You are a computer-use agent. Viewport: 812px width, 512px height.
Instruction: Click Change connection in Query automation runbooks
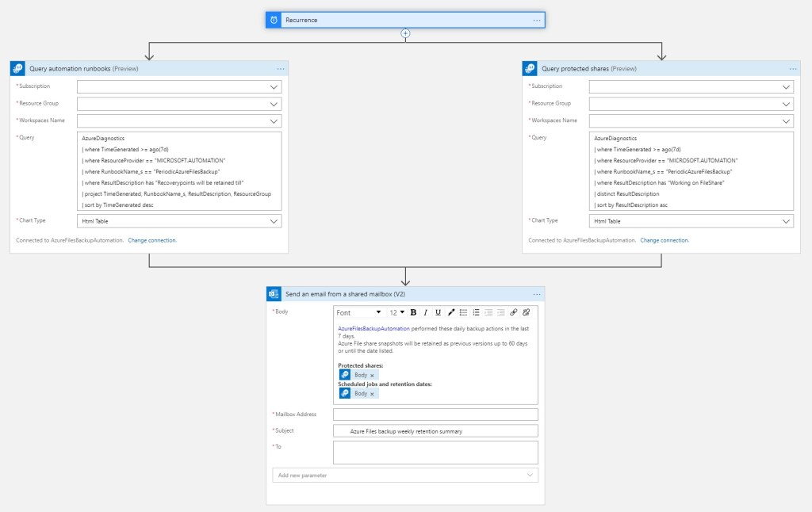(152, 240)
